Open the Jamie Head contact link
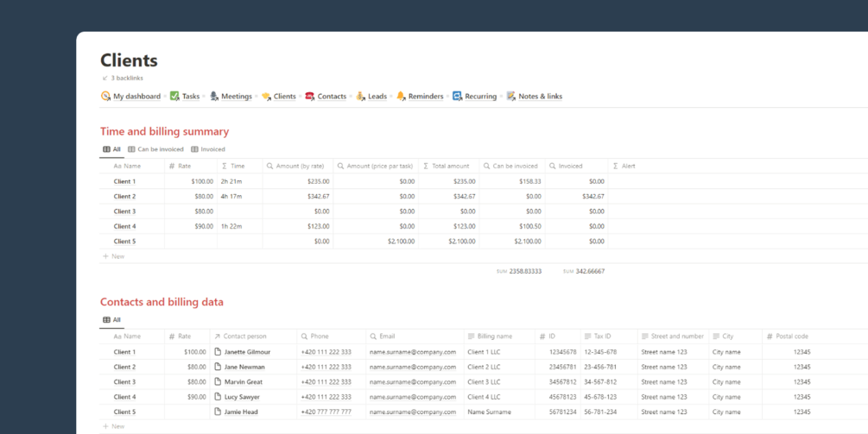Screen dimensions: 868x434 pos(241,412)
